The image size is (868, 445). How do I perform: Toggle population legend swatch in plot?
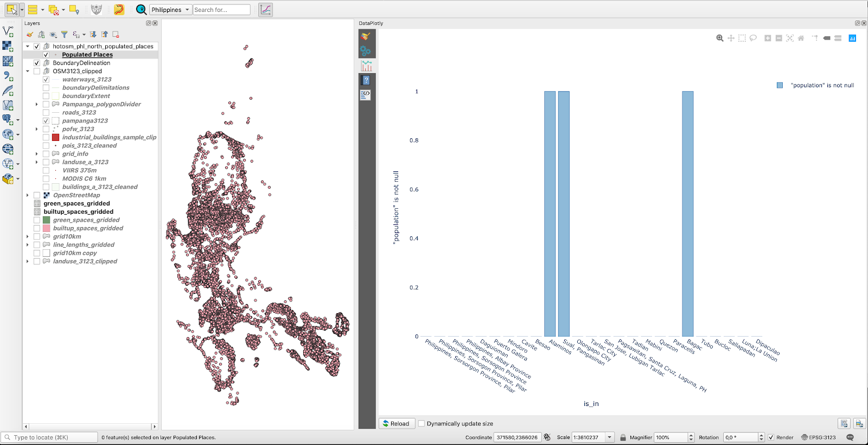[780, 85]
